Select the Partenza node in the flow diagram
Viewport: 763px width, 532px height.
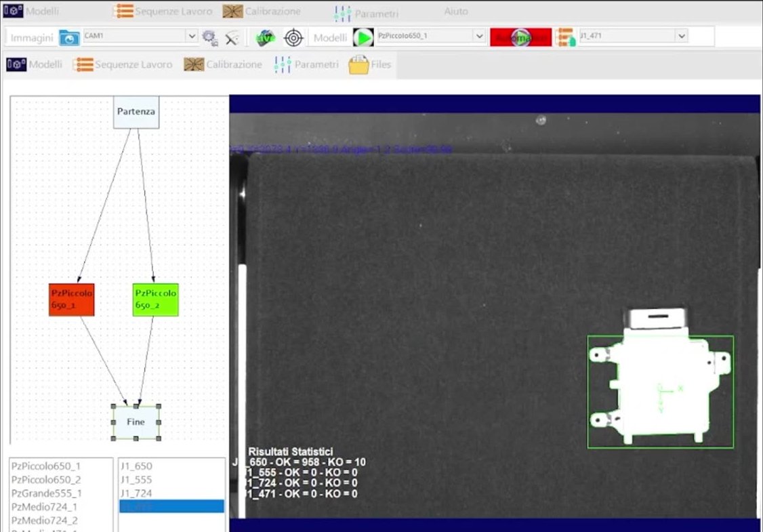coord(136,112)
